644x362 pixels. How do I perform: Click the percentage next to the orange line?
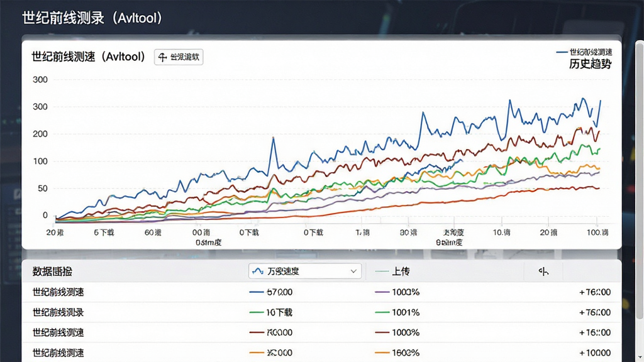[406, 353]
